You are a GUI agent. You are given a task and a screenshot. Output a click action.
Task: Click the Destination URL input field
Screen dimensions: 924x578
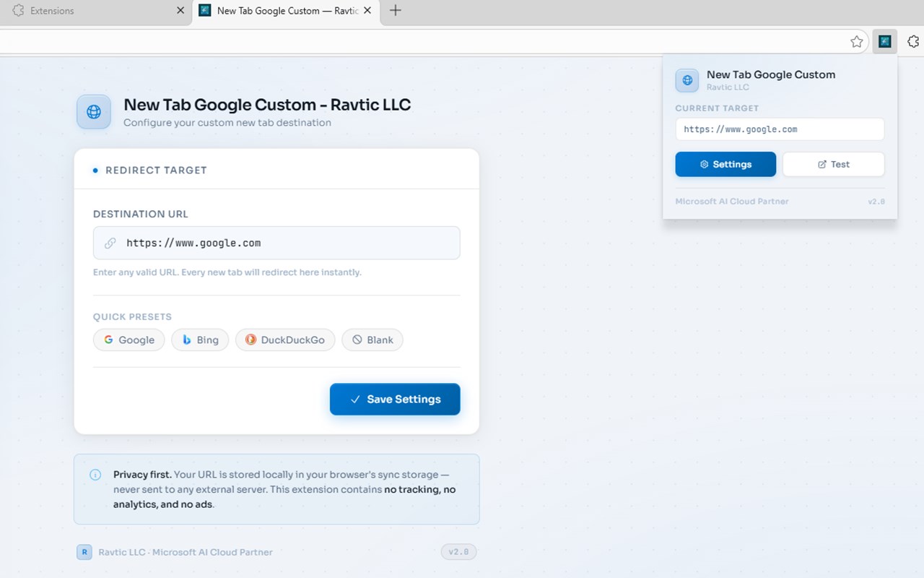click(x=289, y=243)
